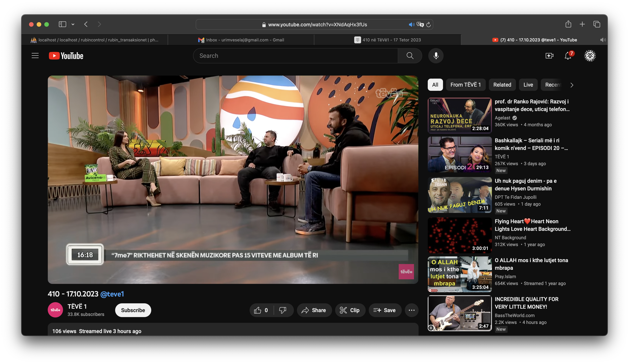Reload the page
The width and height of the screenshot is (629, 364).
[428, 24]
